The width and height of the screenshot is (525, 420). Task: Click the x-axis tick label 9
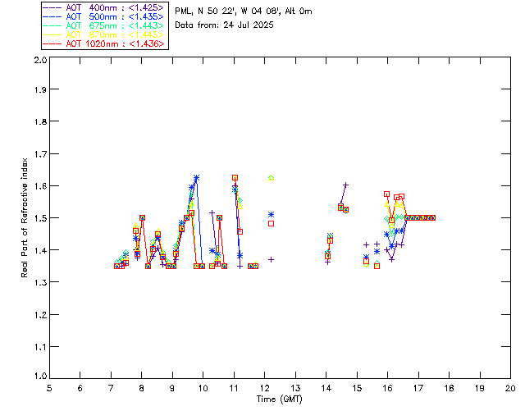coord(172,389)
